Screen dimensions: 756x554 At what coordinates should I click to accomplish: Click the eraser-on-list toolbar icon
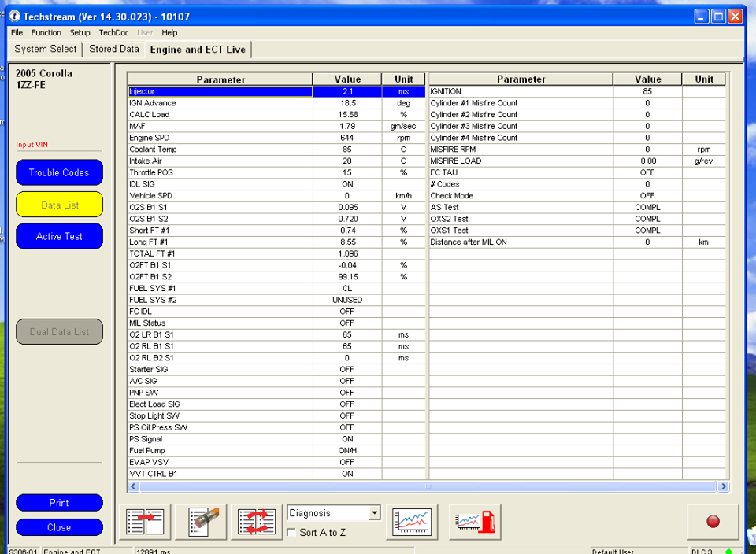pyautogui.click(x=201, y=522)
